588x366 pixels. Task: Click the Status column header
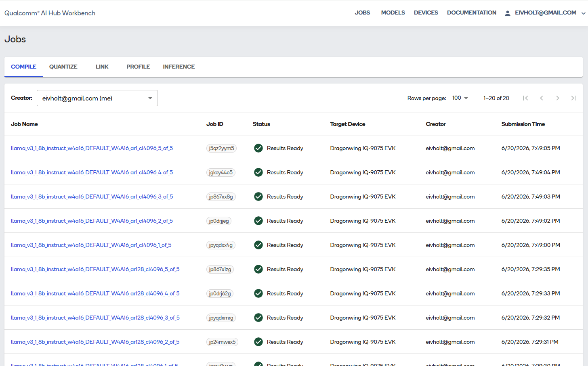(x=261, y=124)
